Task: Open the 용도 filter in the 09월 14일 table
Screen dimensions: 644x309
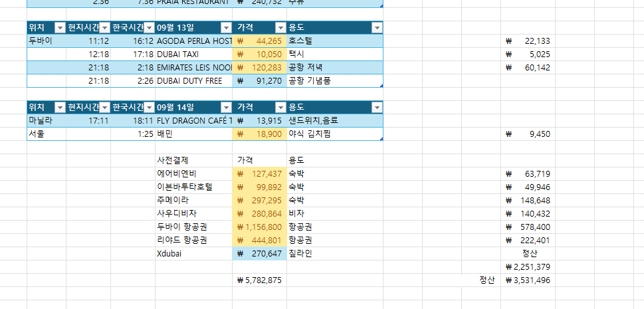Action: coord(377,108)
